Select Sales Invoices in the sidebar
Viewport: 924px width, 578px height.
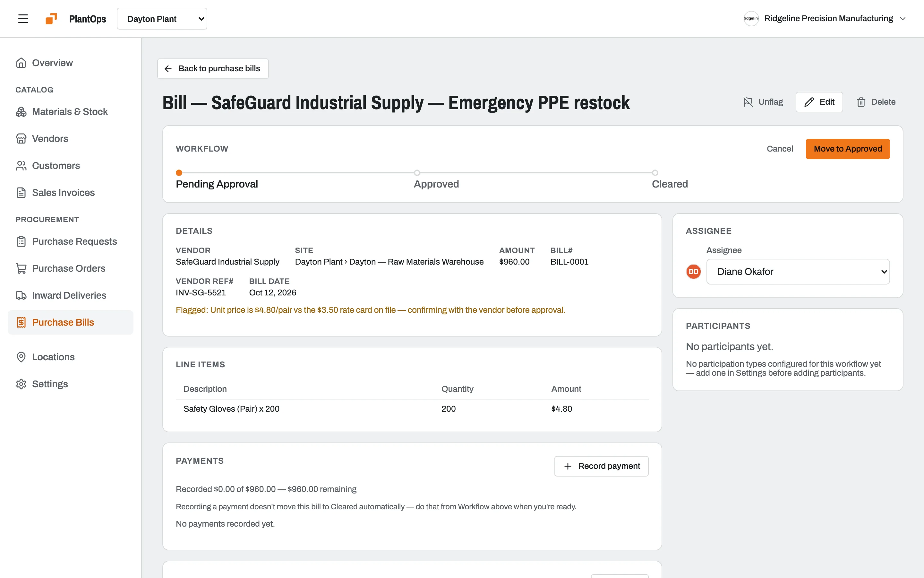[71, 193]
